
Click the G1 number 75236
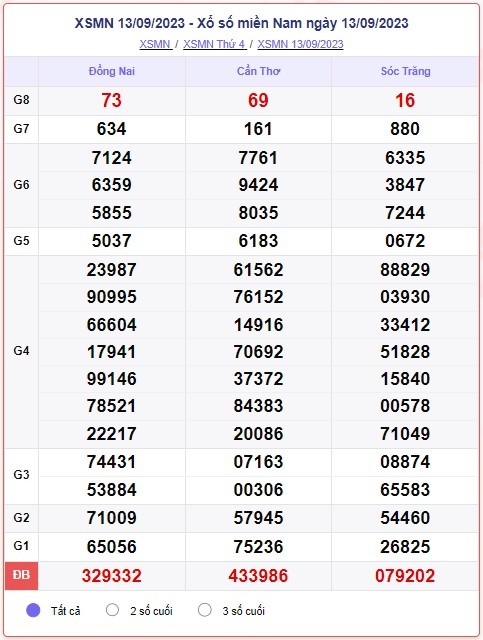point(258,547)
